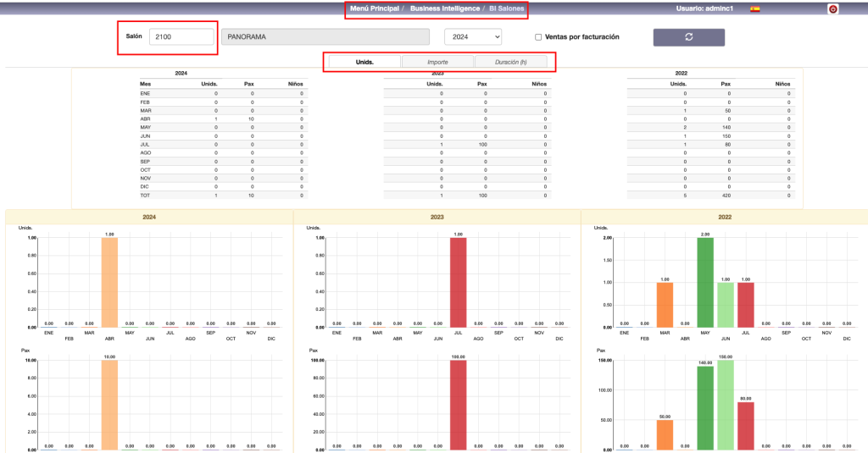The width and height of the screenshot is (868, 453).
Task: Click the red JUL bar in 2023 Unids. chart
Action: pyautogui.click(x=458, y=282)
